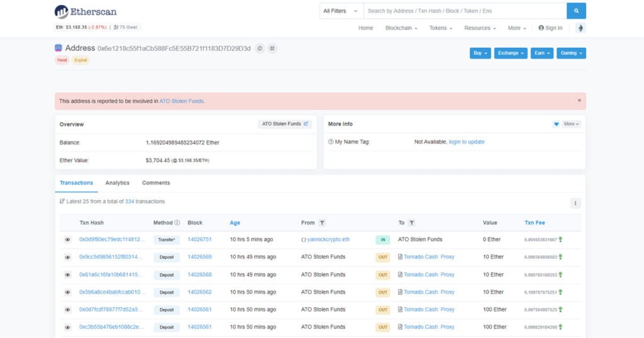Click gas icon for fee 0.097504887525
This screenshot has height=338, width=644.
point(560,310)
